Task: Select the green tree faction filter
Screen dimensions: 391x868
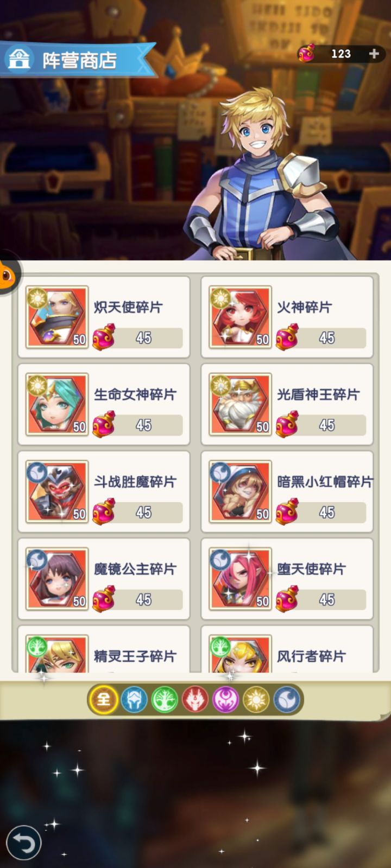Action: 165,700
